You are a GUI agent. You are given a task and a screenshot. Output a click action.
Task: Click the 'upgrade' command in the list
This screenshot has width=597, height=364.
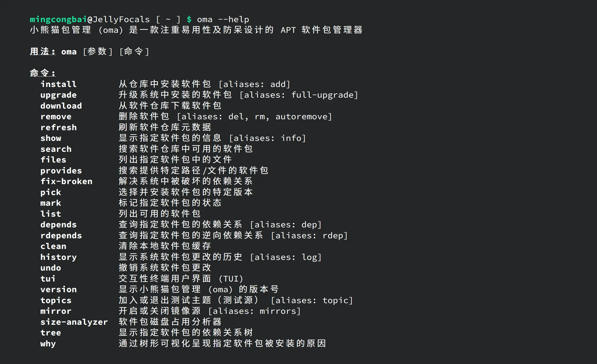(x=58, y=95)
